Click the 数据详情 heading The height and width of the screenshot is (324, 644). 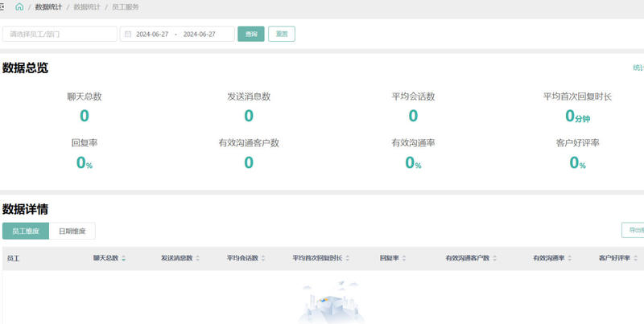[25, 209]
